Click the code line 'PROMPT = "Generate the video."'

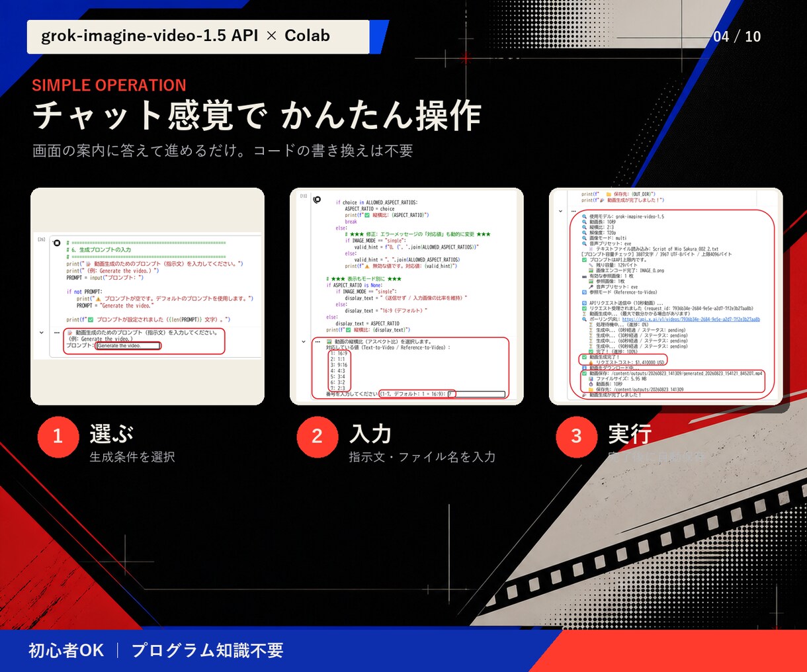[114, 306]
